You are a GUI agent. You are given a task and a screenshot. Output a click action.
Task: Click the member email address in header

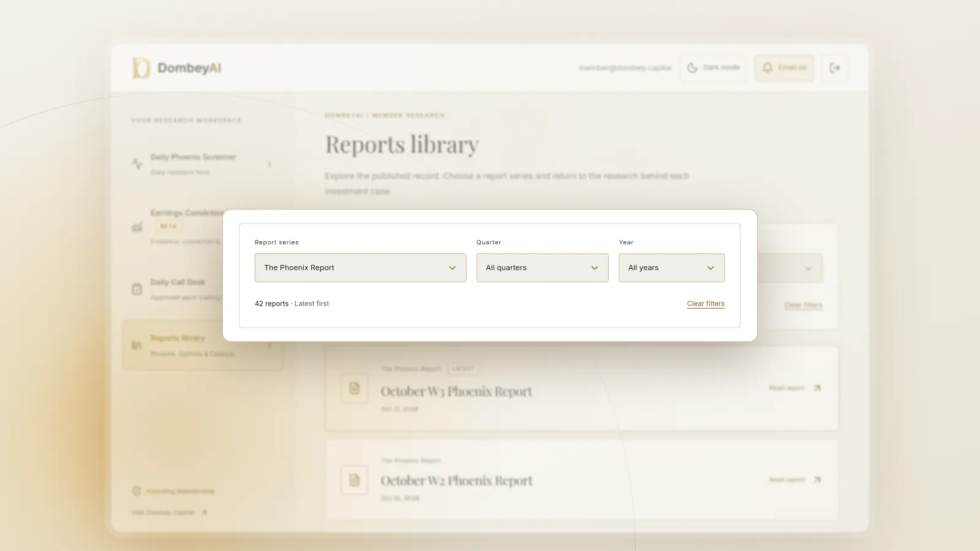(x=625, y=68)
